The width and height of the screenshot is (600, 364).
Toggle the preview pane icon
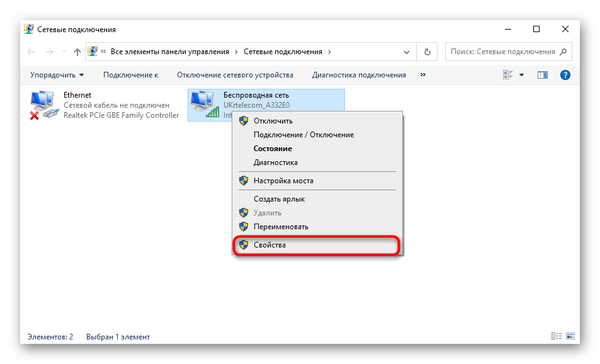point(542,75)
